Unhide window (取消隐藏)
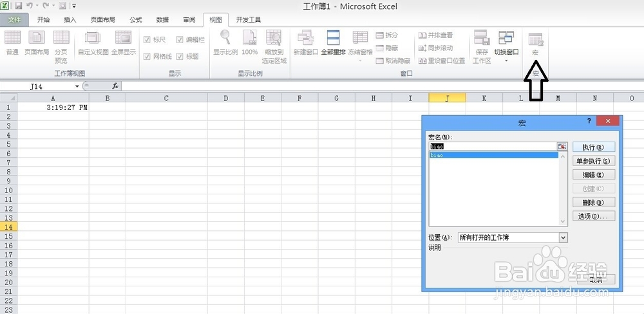This screenshot has height=314, width=644. pyautogui.click(x=393, y=60)
